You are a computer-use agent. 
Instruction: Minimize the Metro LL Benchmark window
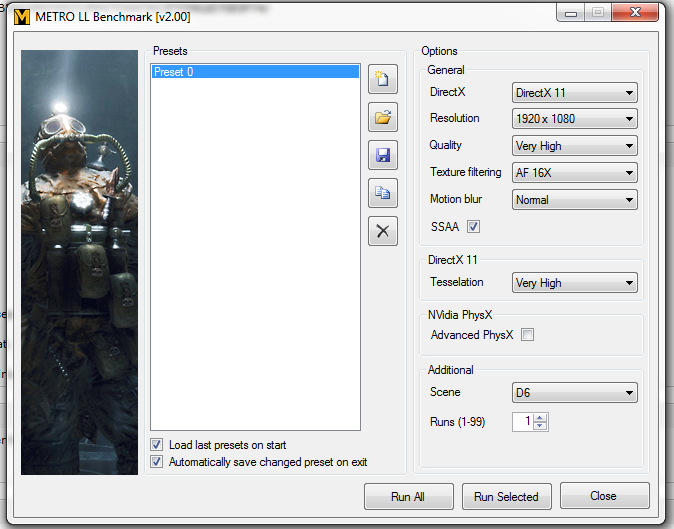click(x=570, y=13)
